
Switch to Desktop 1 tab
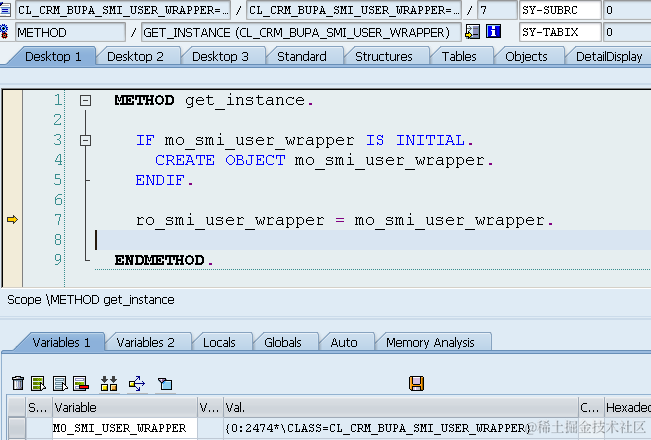(53, 56)
